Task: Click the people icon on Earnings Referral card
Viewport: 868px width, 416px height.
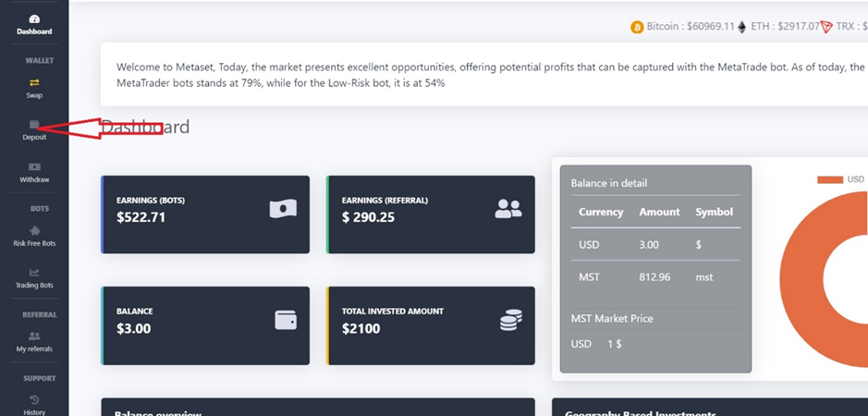Action: 508,210
